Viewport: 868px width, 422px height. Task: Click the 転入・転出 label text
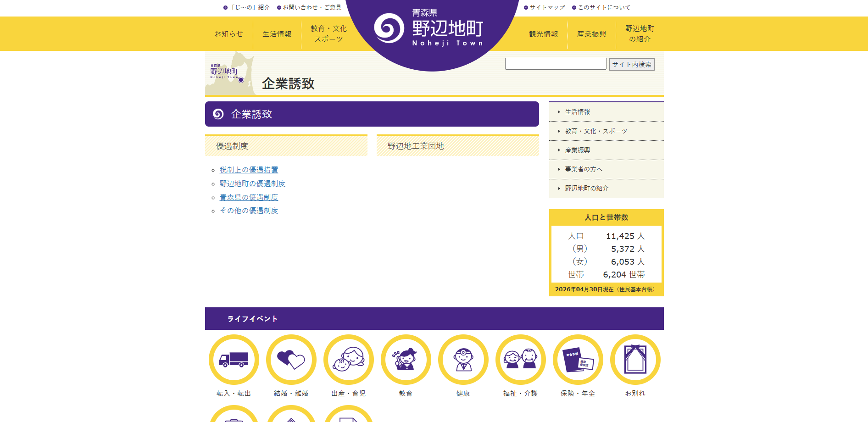click(x=234, y=394)
